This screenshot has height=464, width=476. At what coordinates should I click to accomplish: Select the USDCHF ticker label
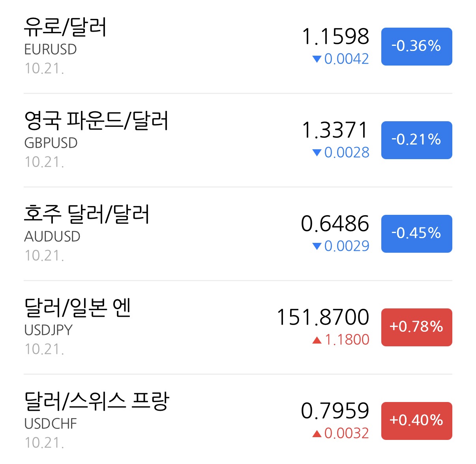coord(51,424)
